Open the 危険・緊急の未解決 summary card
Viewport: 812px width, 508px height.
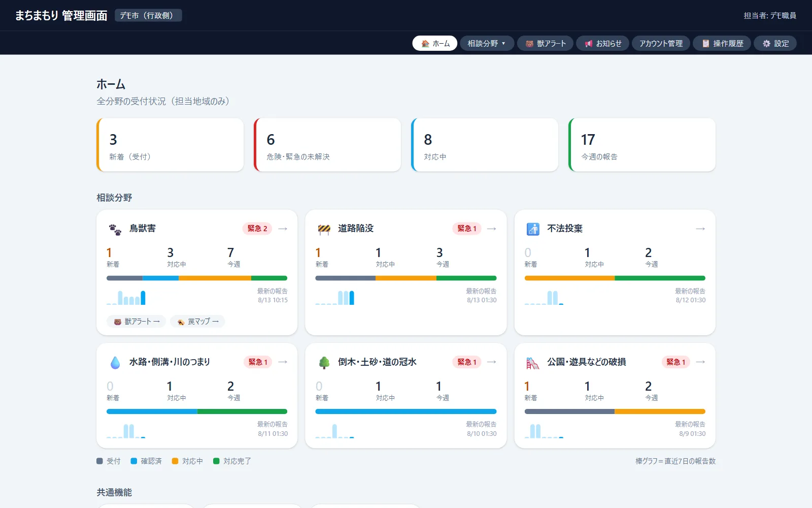point(327,145)
